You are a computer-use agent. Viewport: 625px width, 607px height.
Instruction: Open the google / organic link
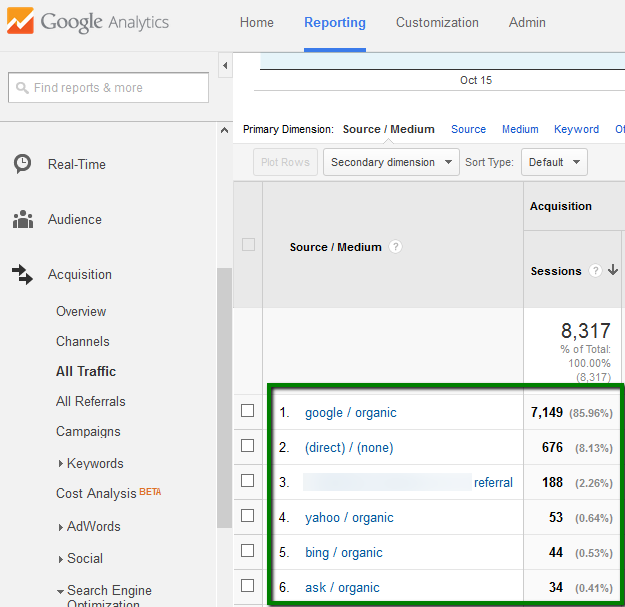[351, 413]
